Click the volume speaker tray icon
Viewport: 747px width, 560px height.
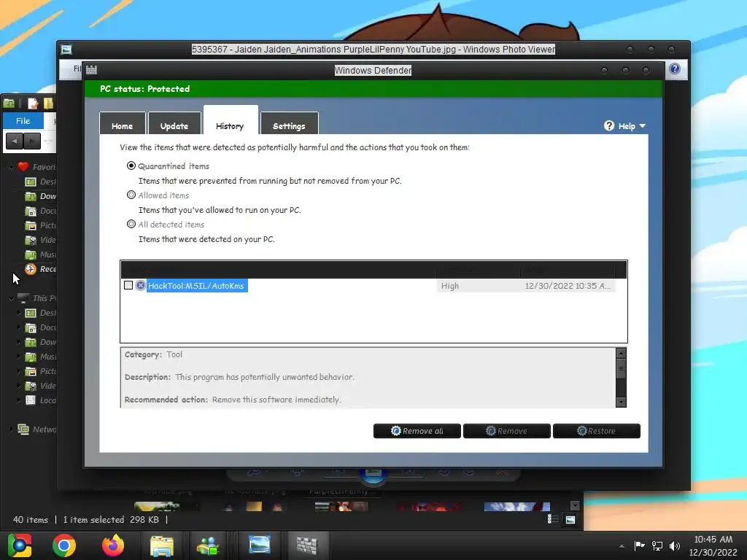click(675, 546)
